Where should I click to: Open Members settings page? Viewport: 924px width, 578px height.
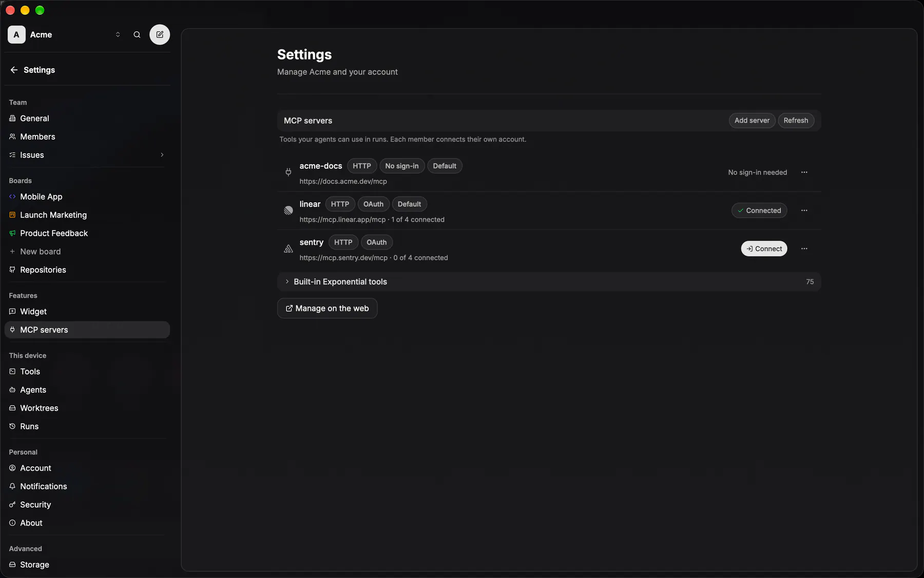tap(87, 137)
